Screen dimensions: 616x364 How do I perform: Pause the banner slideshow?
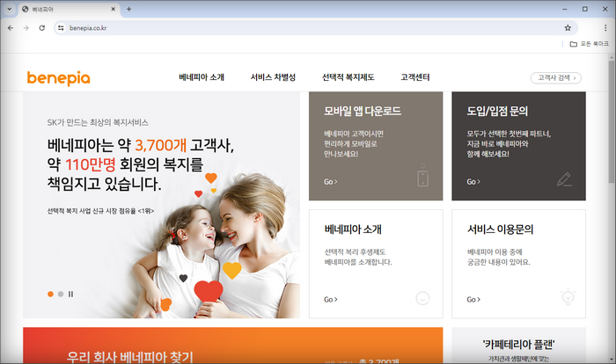pos(70,295)
